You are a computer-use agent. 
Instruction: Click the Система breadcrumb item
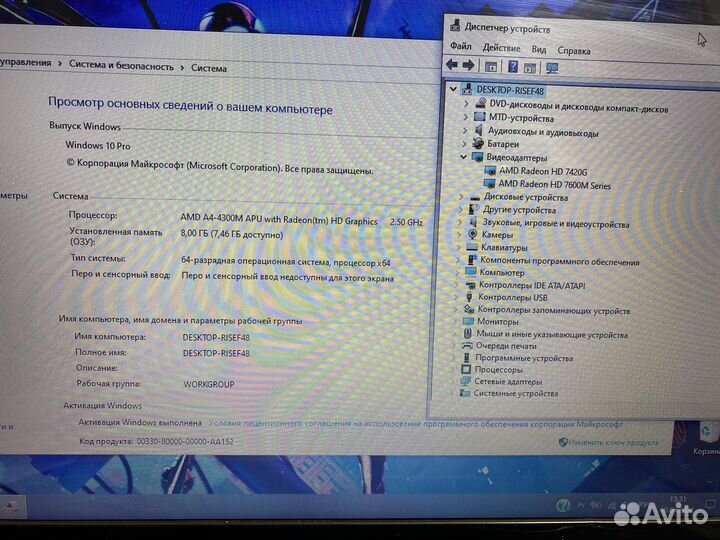point(209,68)
